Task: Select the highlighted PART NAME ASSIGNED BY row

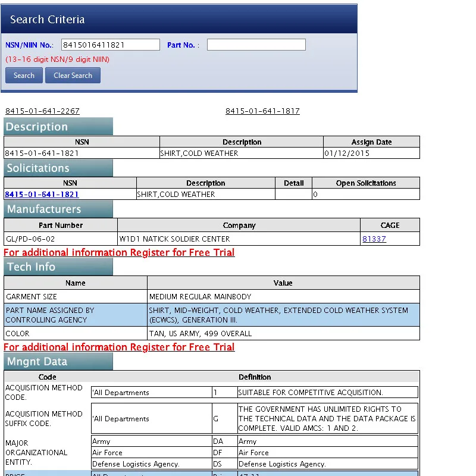Action: pos(211,315)
